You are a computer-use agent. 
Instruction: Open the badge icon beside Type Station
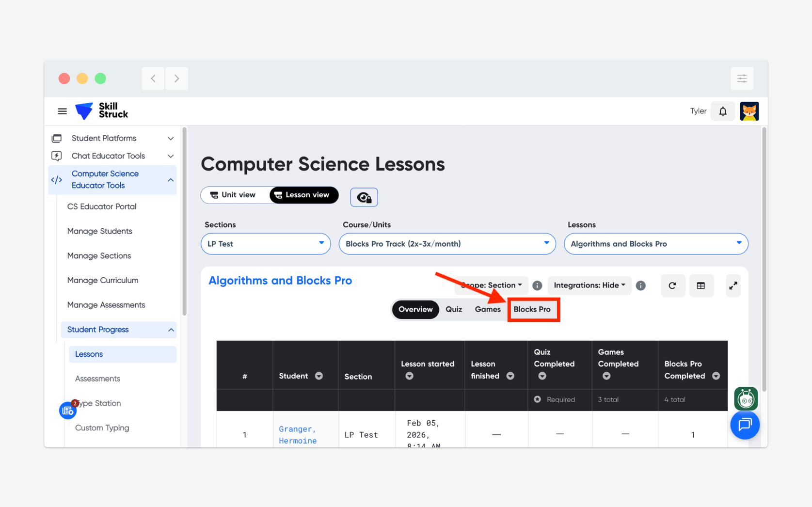pos(68,411)
